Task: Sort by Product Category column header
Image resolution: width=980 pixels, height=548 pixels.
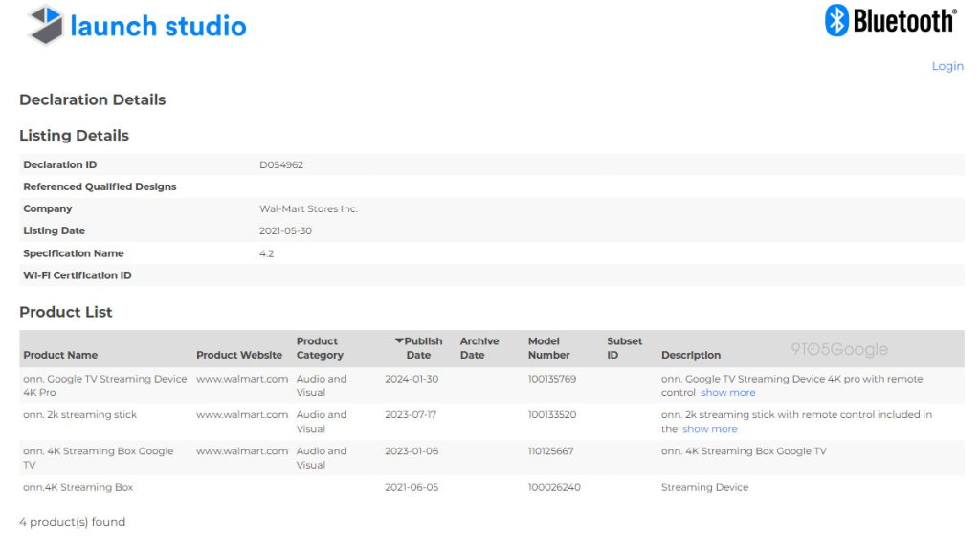Action: (320, 348)
